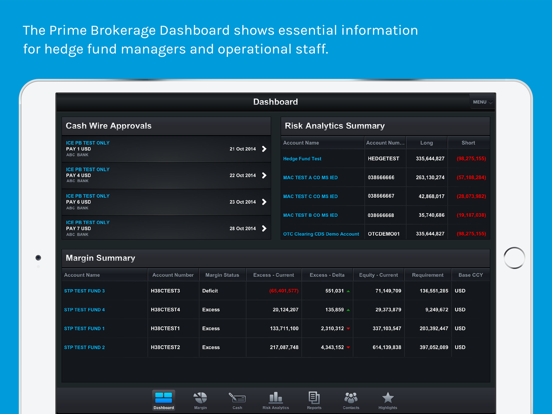Screen dimensions: 552x414
Task: Click the Short column header in Risk Analytics
Action: point(468,143)
